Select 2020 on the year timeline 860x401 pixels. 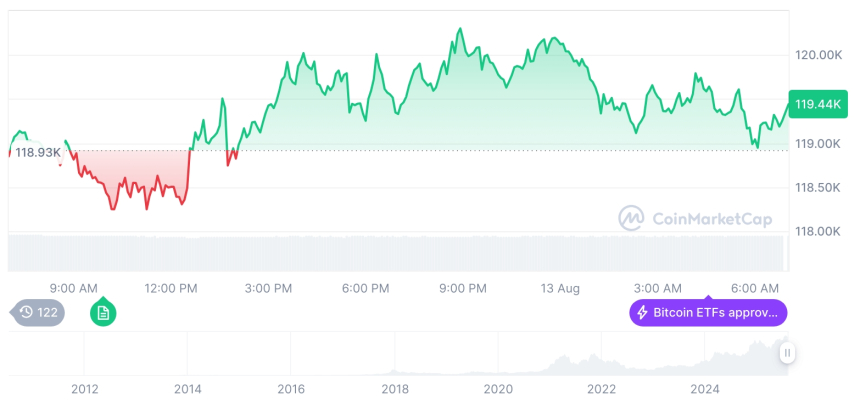[498, 388]
